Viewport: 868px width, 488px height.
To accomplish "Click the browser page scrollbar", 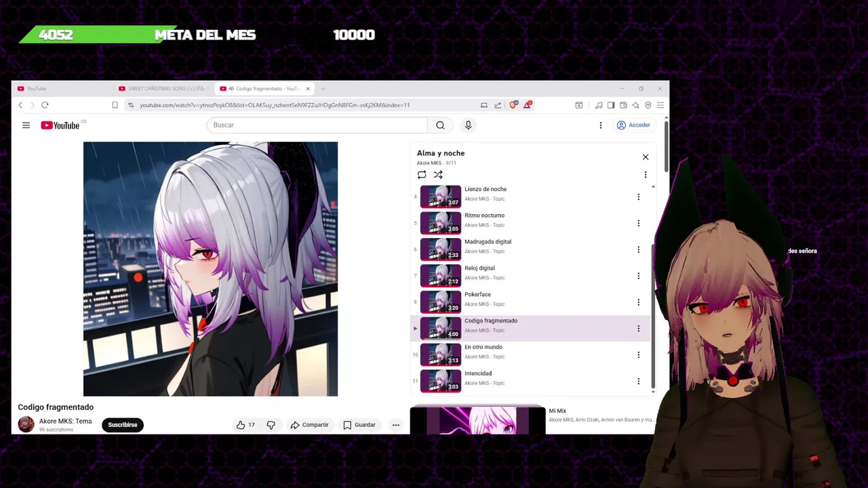I will (667, 146).
